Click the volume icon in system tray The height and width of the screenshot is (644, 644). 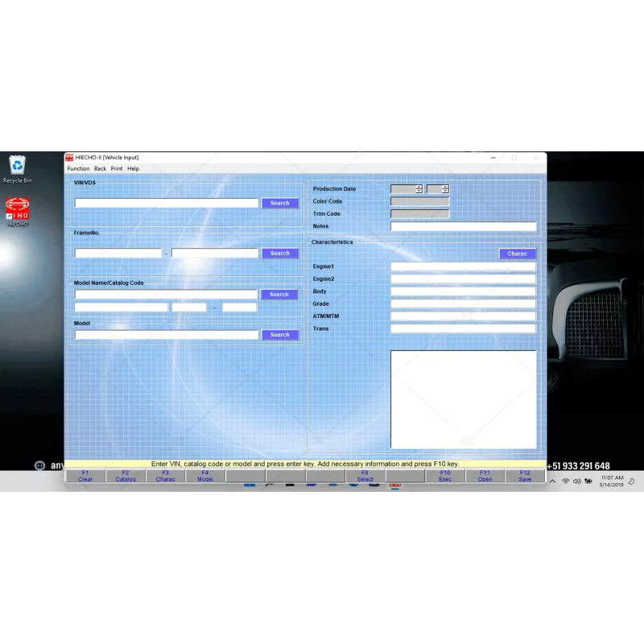[576, 481]
